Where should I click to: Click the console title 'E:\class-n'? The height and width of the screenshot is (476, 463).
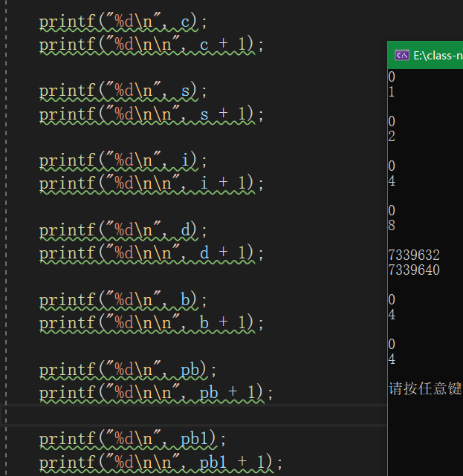pyautogui.click(x=438, y=56)
